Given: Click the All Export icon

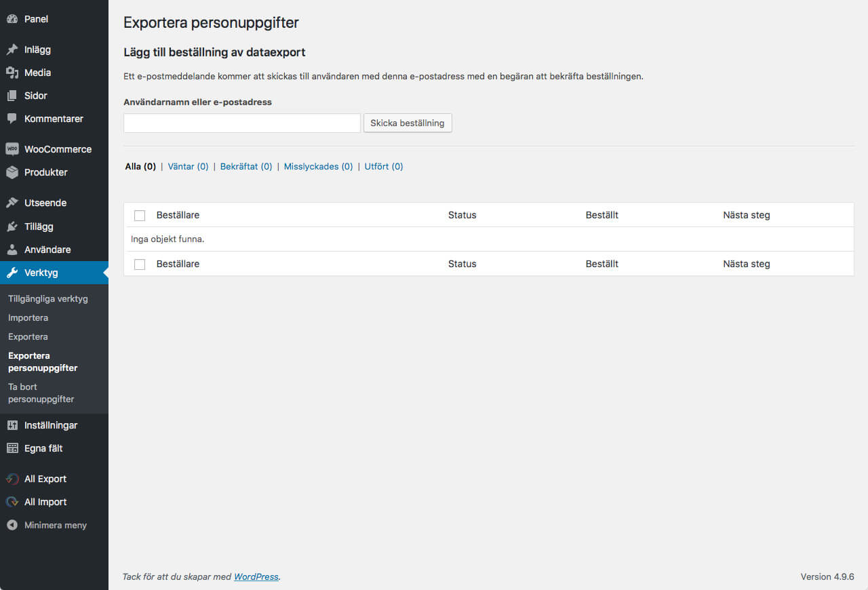Looking at the screenshot, I should [12, 479].
